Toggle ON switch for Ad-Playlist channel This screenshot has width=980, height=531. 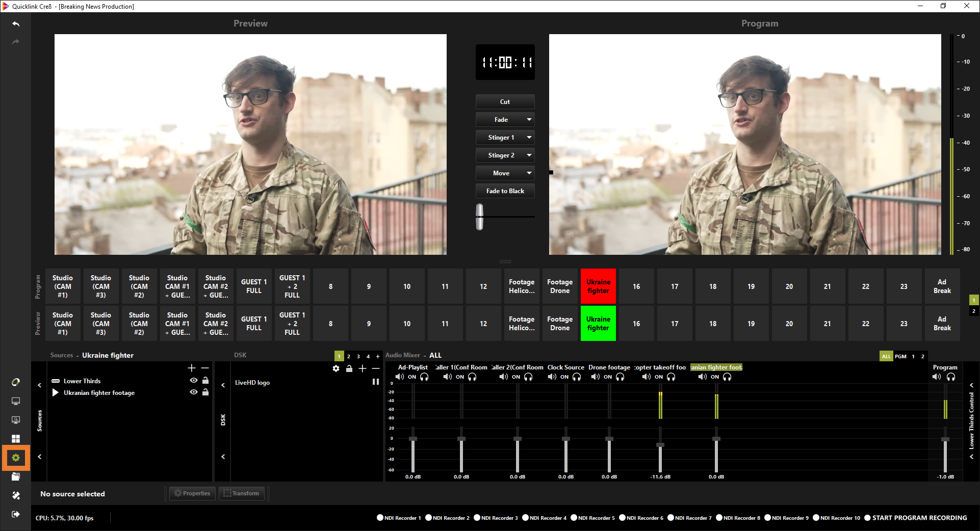tap(412, 377)
